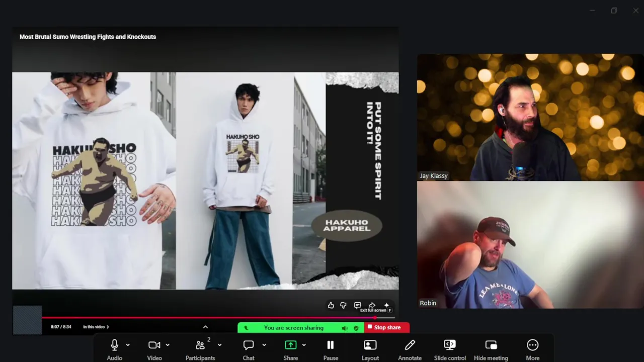Click the up chevron under the video
The width and height of the screenshot is (644, 362).
pos(205,327)
